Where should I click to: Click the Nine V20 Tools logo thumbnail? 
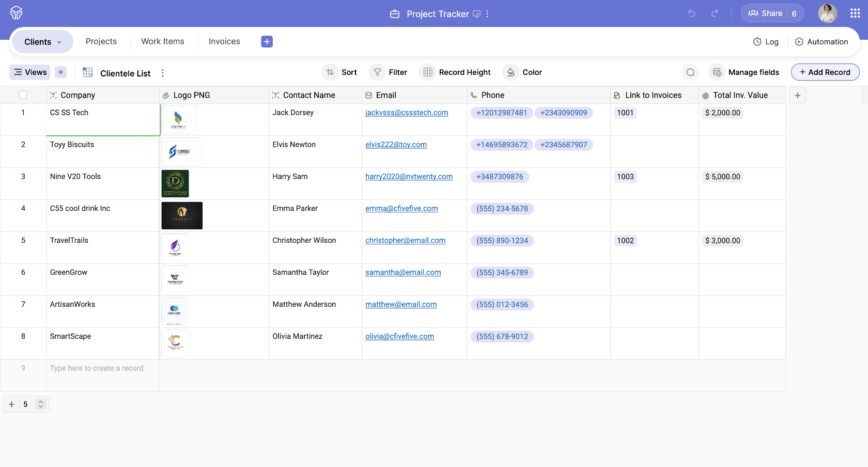[x=175, y=183]
